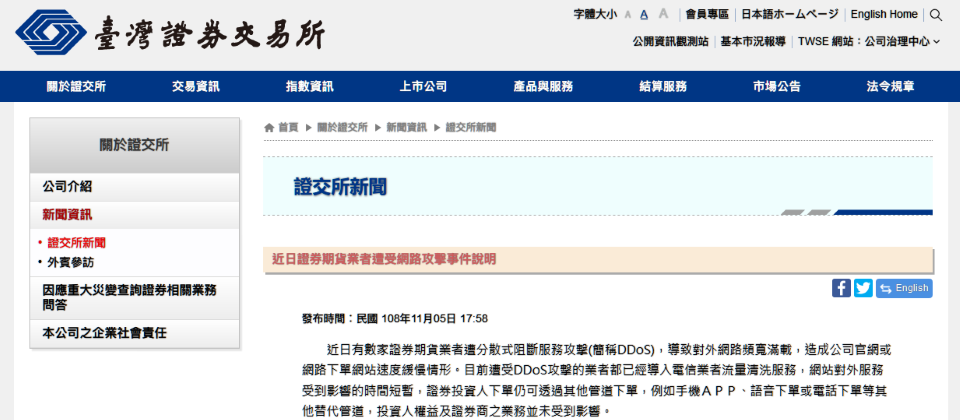The width and height of the screenshot is (960, 420).
Task: Open English Home link
Action: pos(884,14)
